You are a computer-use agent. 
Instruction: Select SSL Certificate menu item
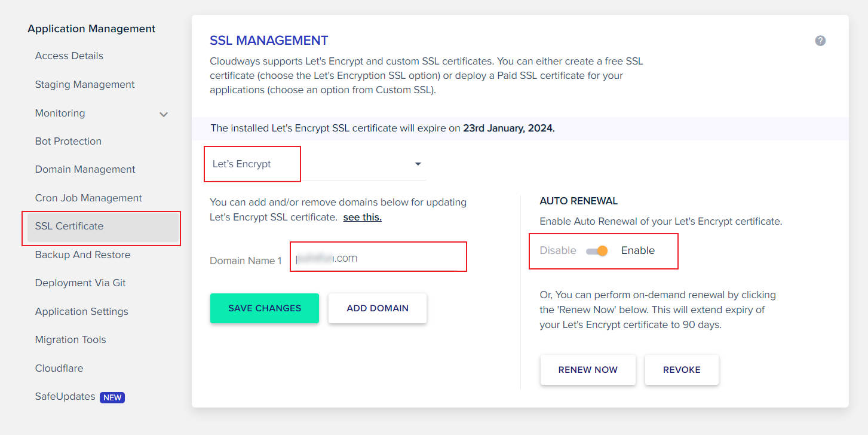(103, 226)
